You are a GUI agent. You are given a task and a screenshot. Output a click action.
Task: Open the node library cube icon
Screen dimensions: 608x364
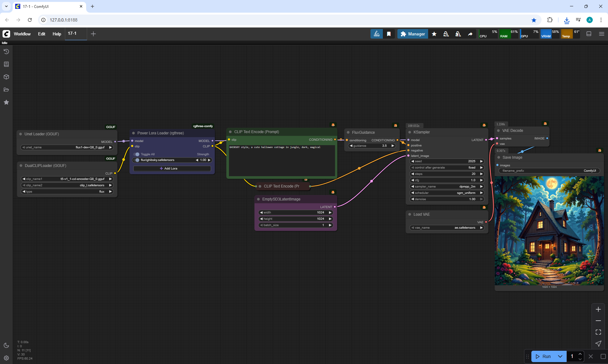6,77
